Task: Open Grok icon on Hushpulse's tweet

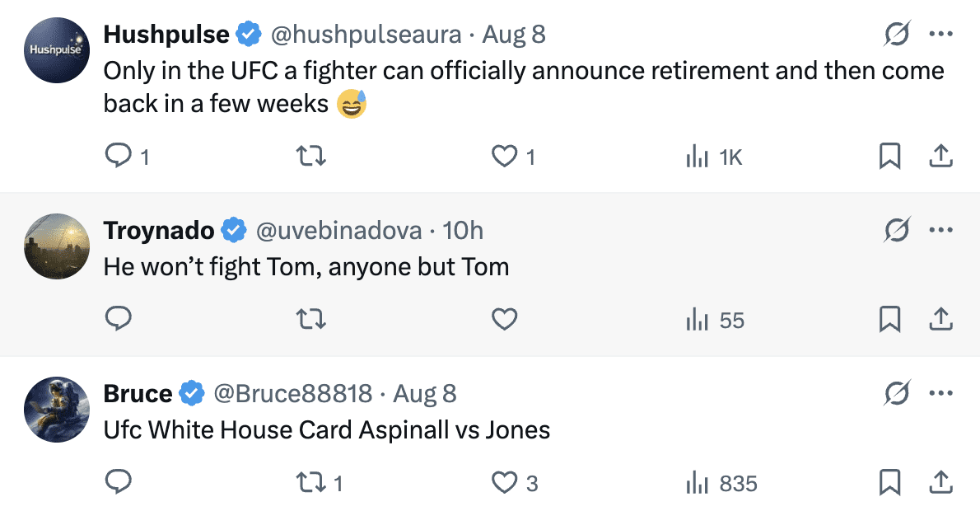Action: click(x=897, y=35)
